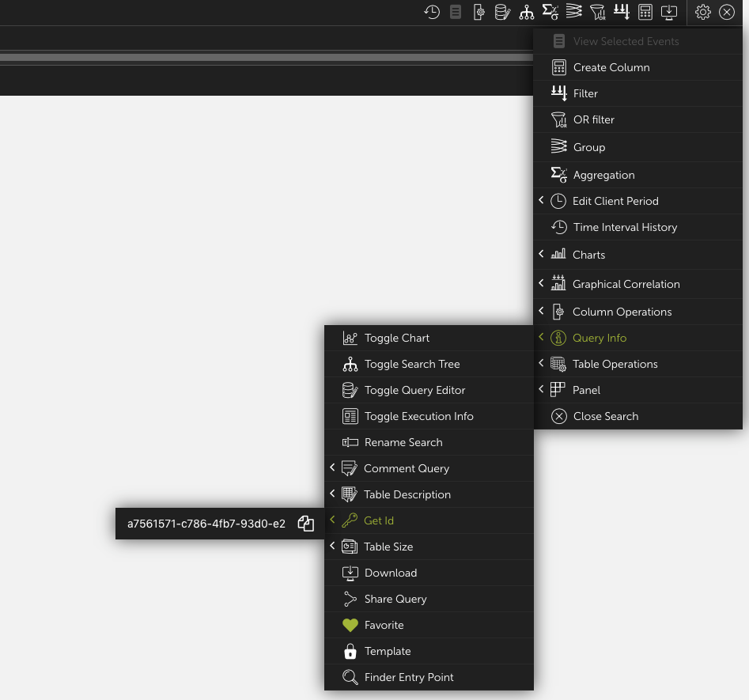Click Rename Search option

(x=403, y=442)
